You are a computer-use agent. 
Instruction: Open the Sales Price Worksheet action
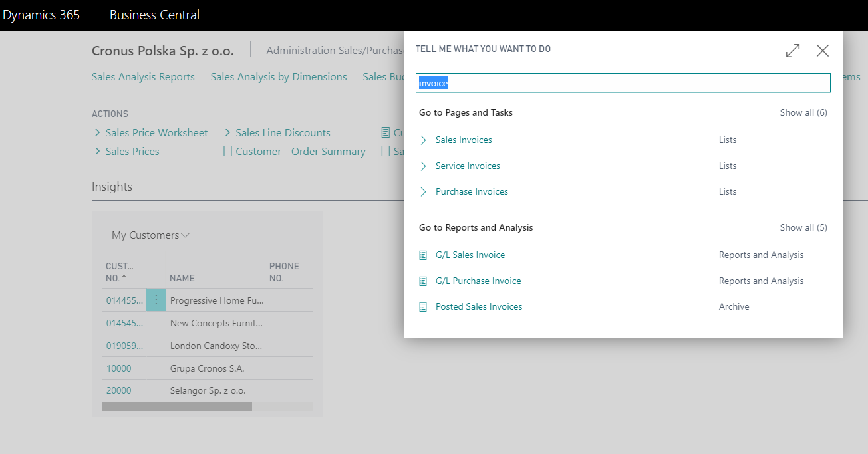click(156, 133)
